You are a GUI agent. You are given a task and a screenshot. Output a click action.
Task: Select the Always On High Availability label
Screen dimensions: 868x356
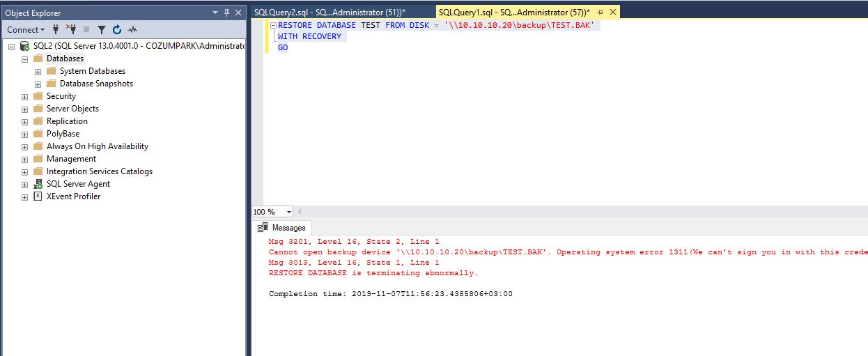coord(98,146)
